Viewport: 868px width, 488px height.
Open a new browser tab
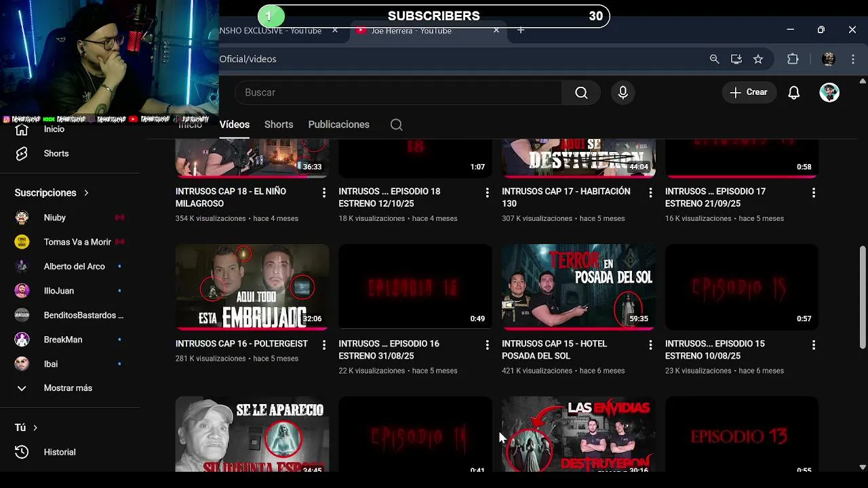tap(521, 30)
